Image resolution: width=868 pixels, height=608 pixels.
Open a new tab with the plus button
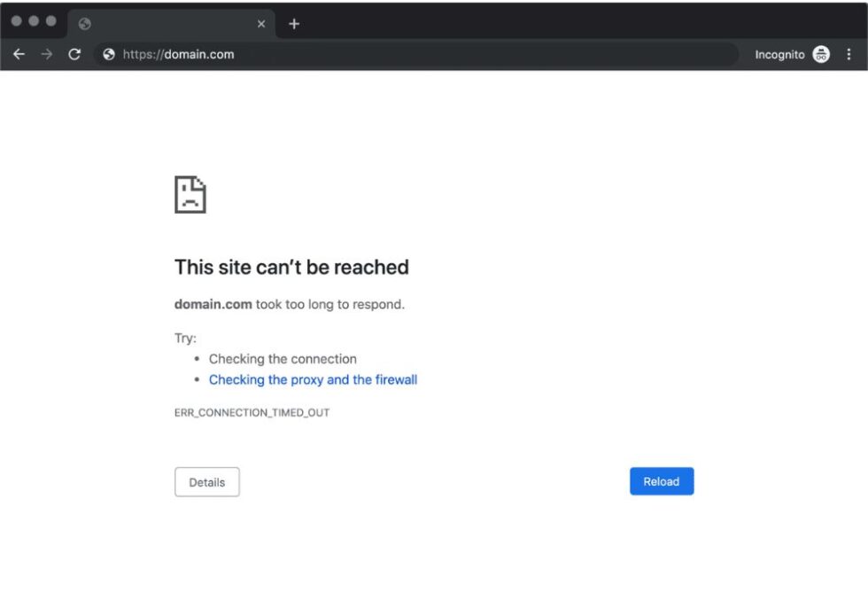point(294,24)
